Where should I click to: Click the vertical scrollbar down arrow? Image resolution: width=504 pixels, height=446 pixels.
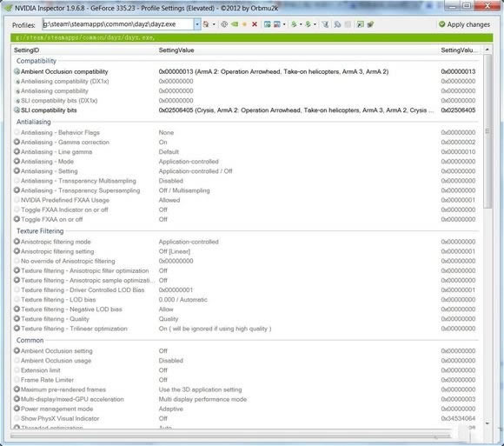coord(487,423)
